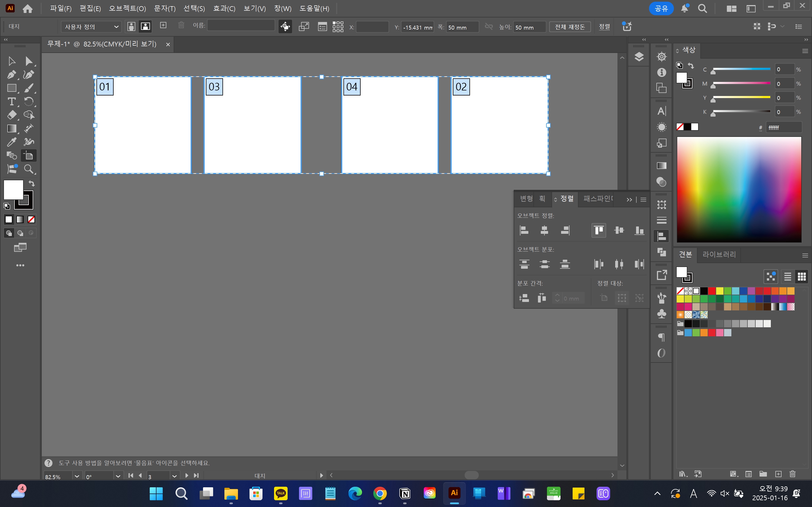
Task: Open the zoom level 82.5% dropdown
Action: [77, 476]
